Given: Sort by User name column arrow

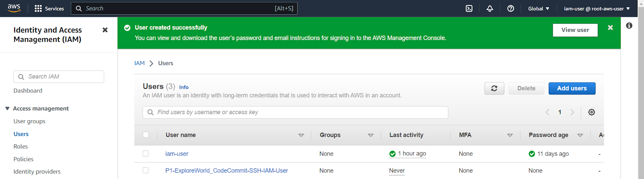Looking at the screenshot, I should coord(301,135).
